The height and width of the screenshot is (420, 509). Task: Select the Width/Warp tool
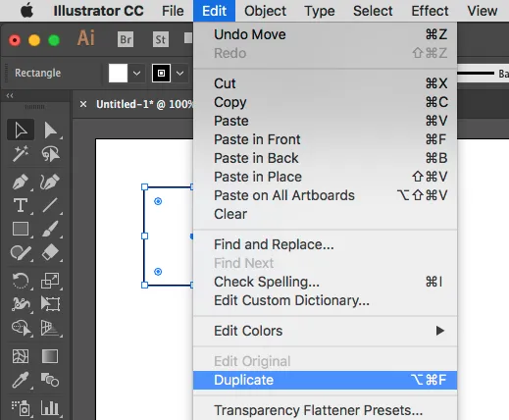(x=21, y=304)
